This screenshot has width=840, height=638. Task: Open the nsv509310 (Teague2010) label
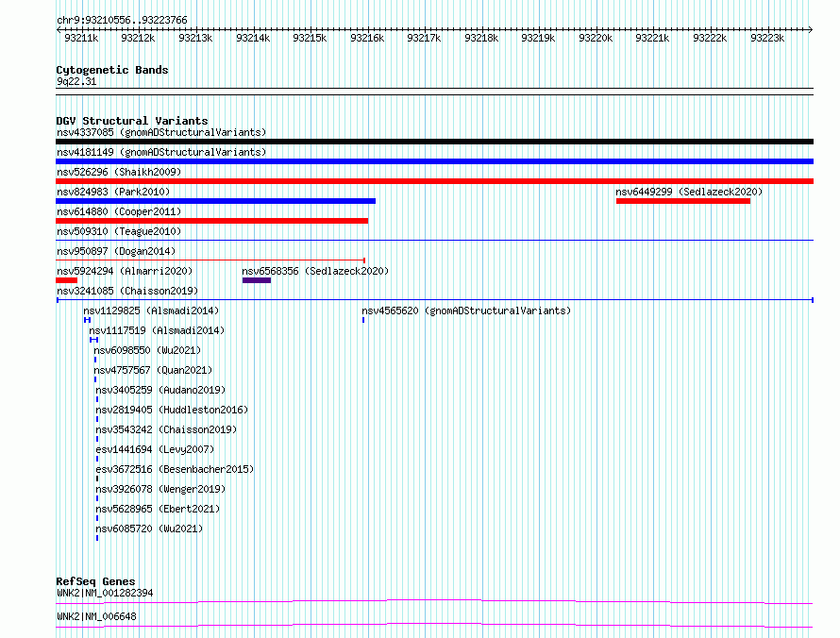(x=119, y=231)
